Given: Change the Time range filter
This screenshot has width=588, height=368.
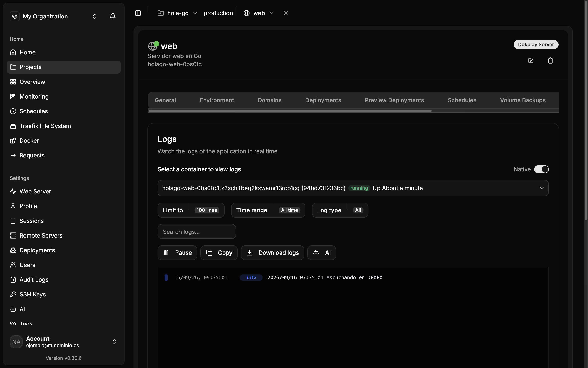Looking at the screenshot, I should click(x=268, y=210).
